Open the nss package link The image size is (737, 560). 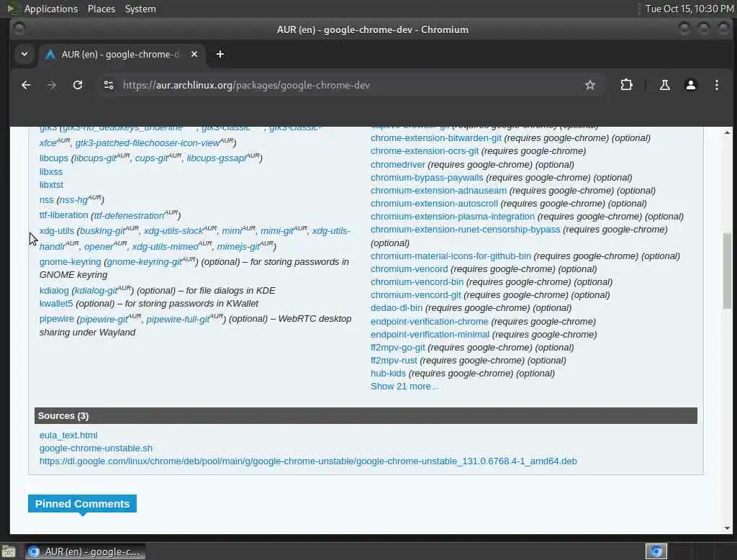[47, 200]
